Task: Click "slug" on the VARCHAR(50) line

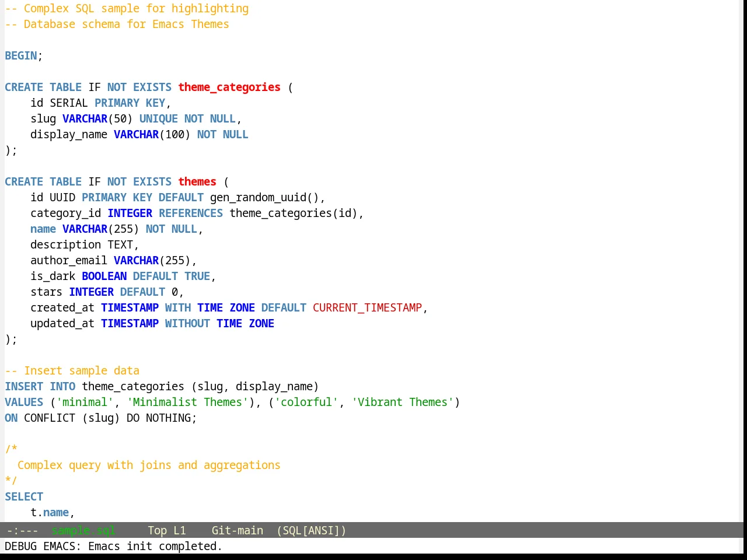Action: pos(43,118)
